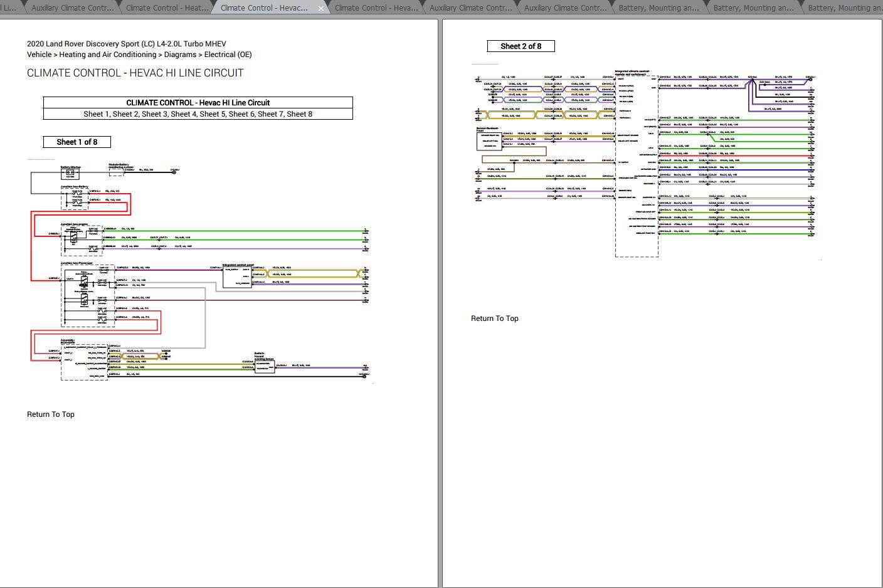Switch to the Climate Control - Heat tab
883x588 pixels.
[x=166, y=8]
